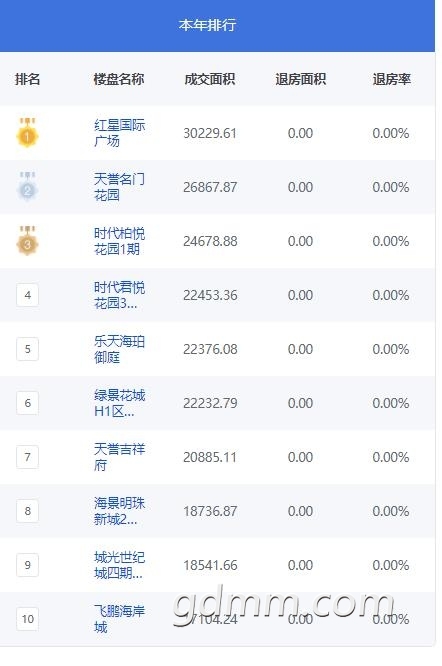Image resolution: width=442 pixels, height=666 pixels.
Task: Select the rank 7 number badge
Action: 28,457
